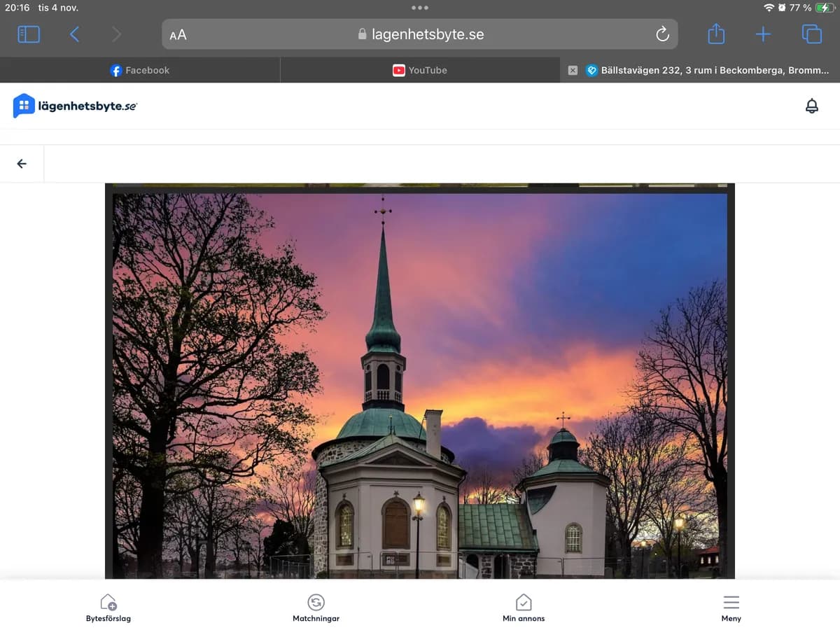Open the Safari sidebar panel
Image resolution: width=840 pixels, height=630 pixels.
click(x=29, y=34)
